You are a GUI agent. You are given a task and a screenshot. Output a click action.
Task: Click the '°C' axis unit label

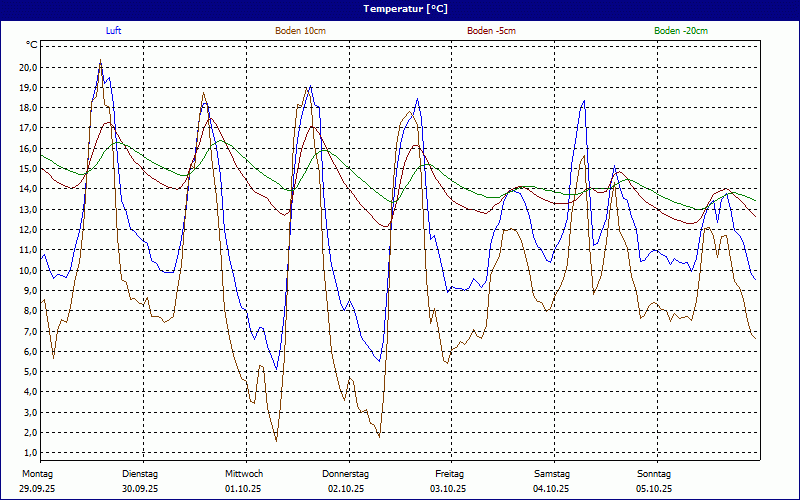coord(32,45)
